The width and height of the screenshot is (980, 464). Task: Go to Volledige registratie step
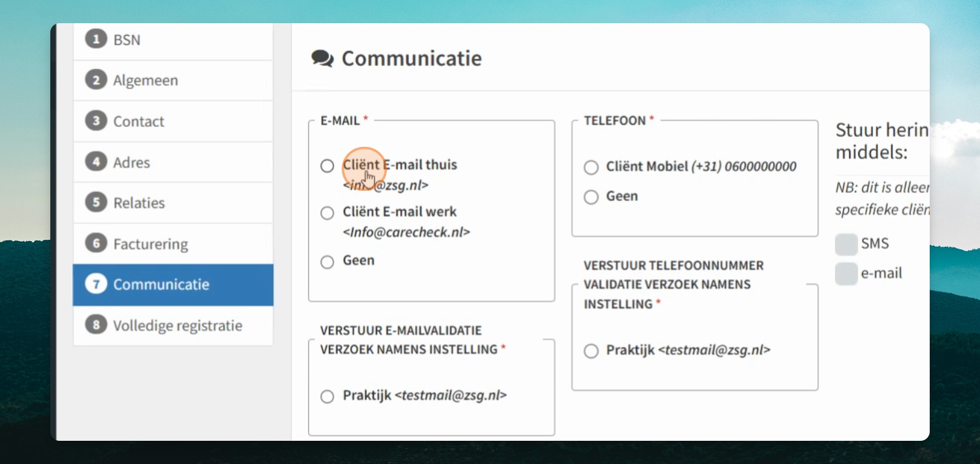click(173, 325)
